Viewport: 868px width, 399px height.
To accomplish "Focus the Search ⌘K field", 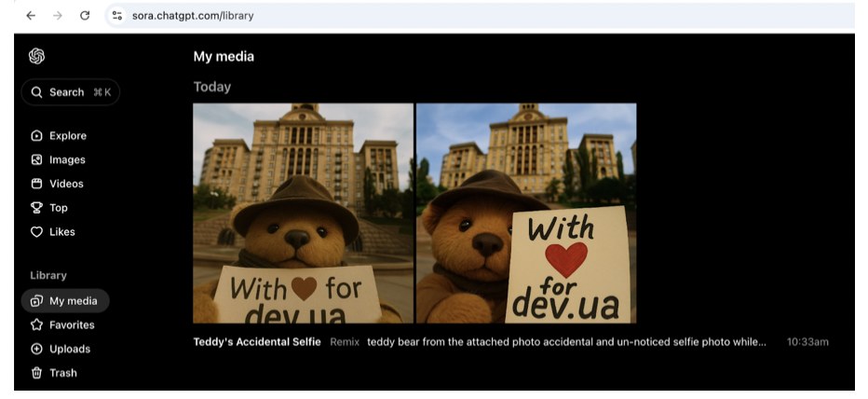I will 71,92.
